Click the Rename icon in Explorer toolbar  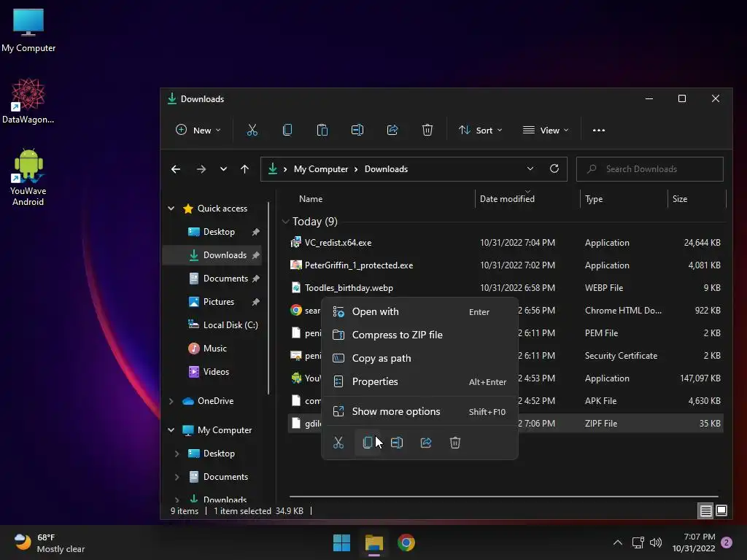357,130
